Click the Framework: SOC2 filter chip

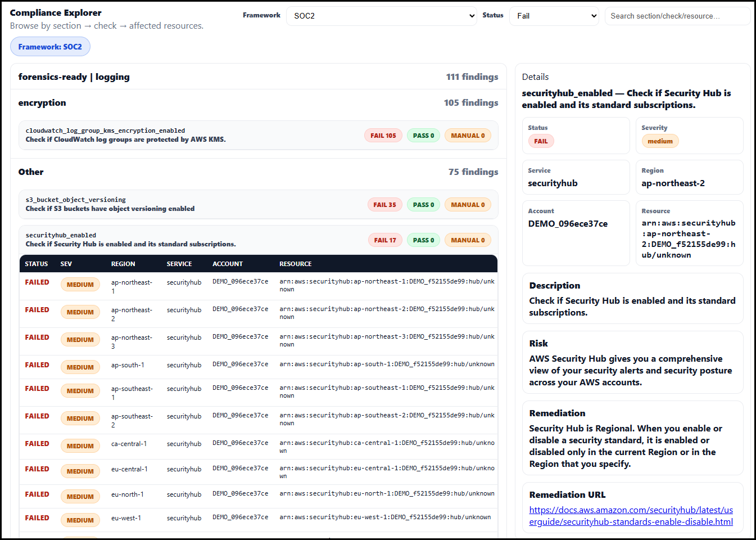[50, 47]
